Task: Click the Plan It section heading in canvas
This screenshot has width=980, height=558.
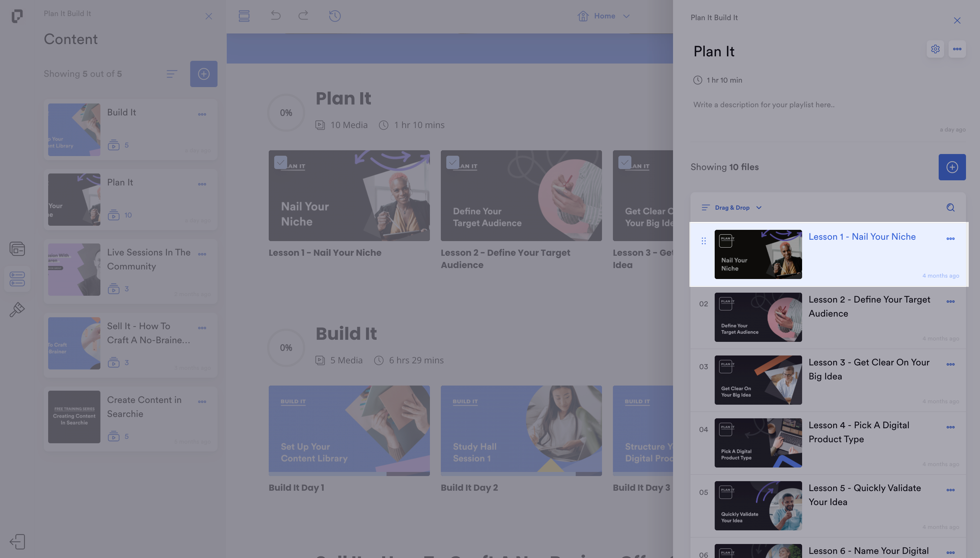Action: point(343,98)
